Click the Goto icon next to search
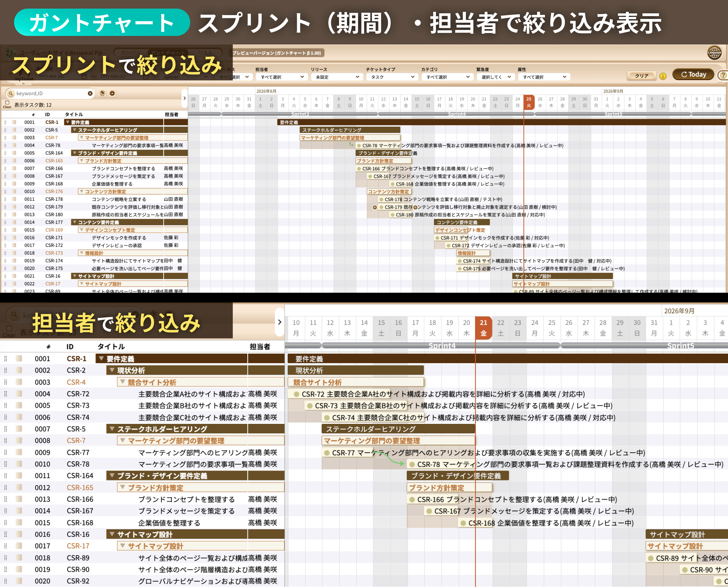This screenshot has width=728, height=587. click(x=102, y=93)
